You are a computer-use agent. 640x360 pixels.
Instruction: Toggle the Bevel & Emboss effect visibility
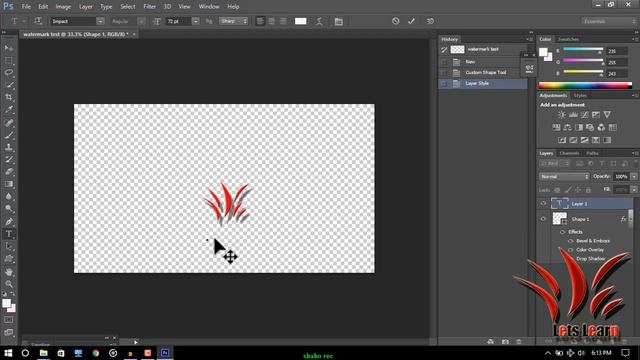[x=571, y=241]
